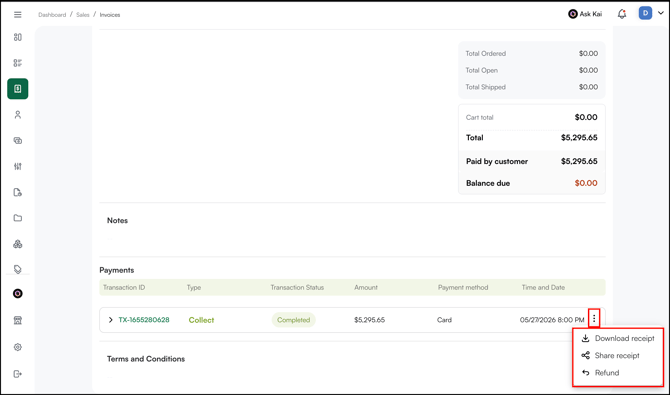Screen dimensions: 670x395
Task: Click the Collect type text
Action: [x=201, y=320]
